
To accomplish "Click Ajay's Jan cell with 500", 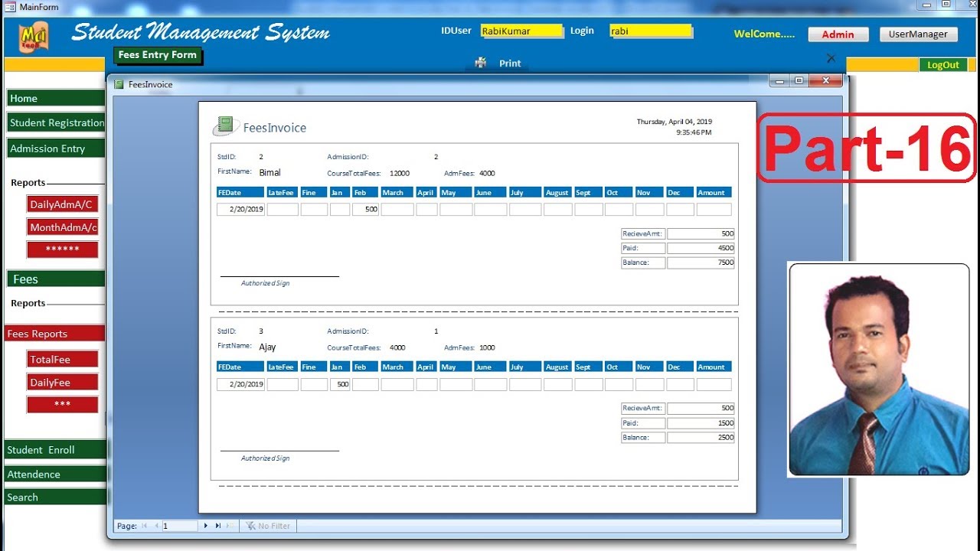I will point(340,384).
